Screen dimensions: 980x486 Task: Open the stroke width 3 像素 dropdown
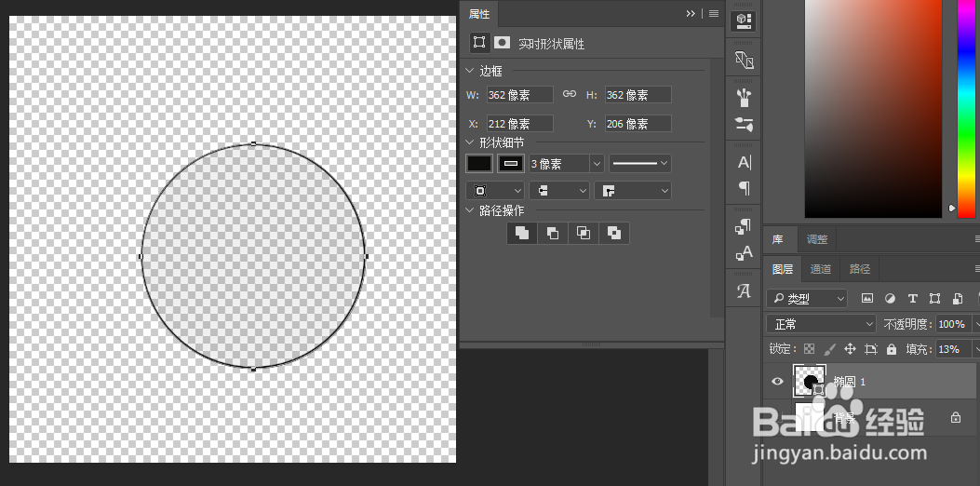coord(597,164)
